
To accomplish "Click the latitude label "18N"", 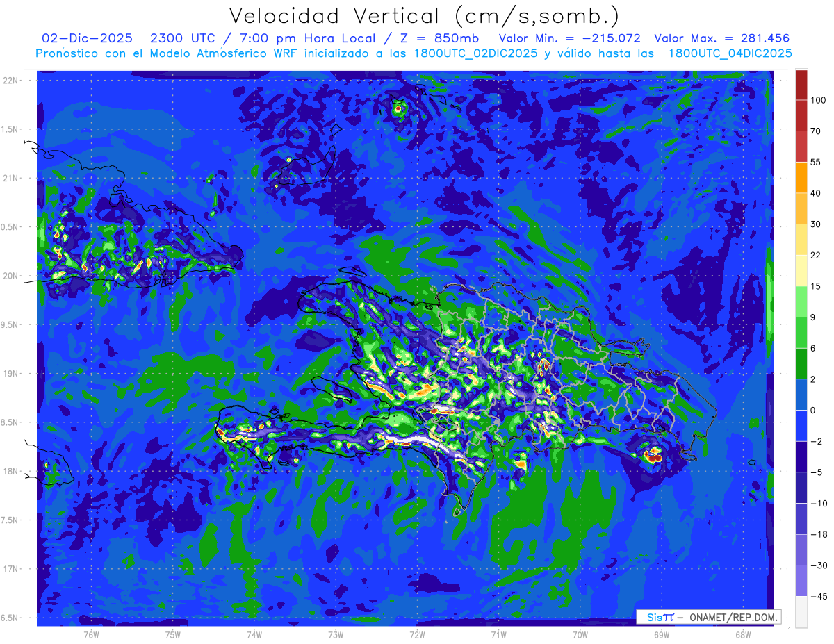I will point(10,471).
